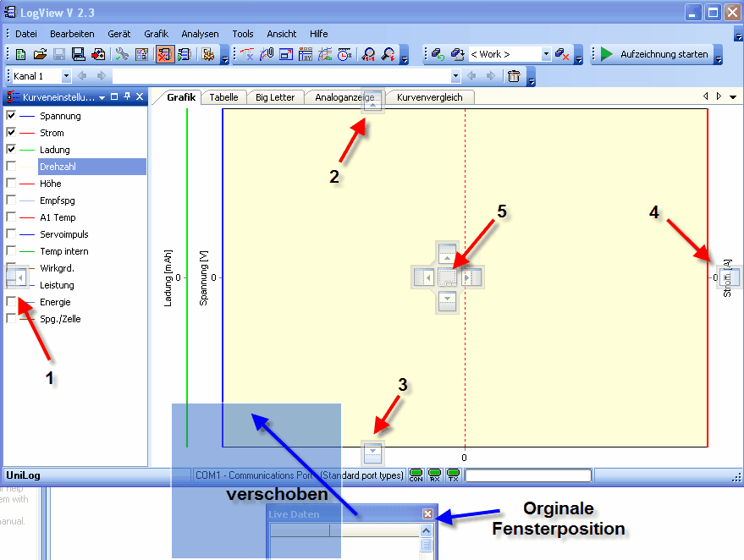Screen dimensions: 744x560
Task: Enable the Energie curve checkbox
Action: [x=11, y=302]
